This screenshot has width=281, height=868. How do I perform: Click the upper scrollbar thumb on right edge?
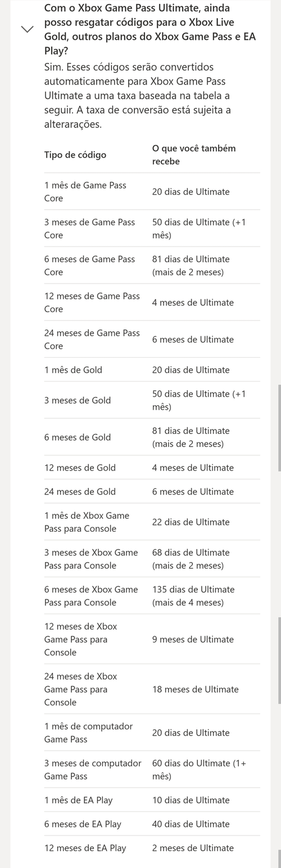coord(279,428)
